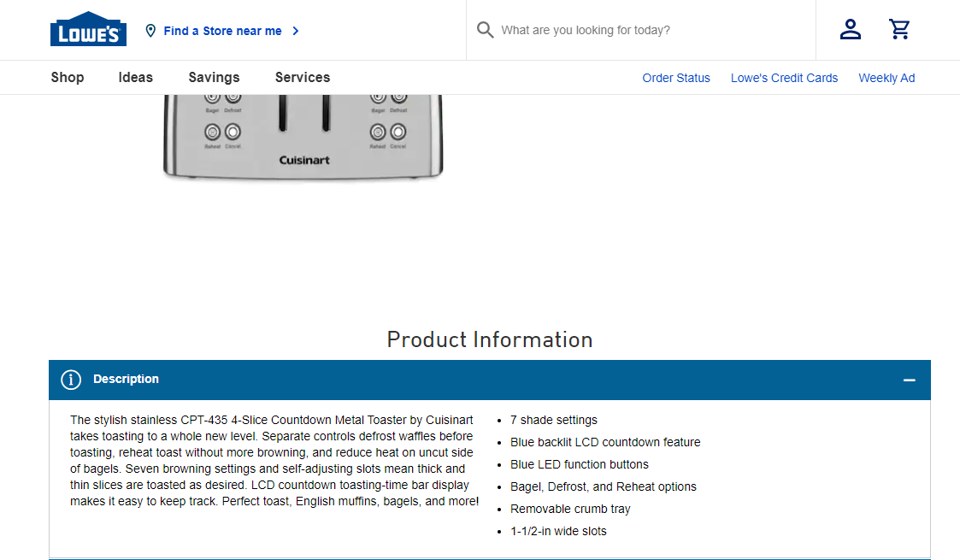Screen dimensions: 960x560
Task: Click the store location pin icon
Action: click(150, 31)
